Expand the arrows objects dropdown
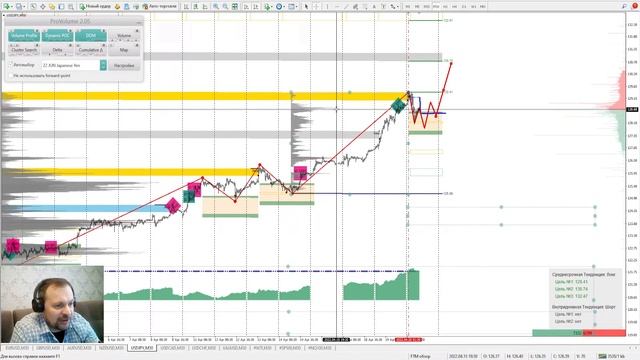This screenshot has width=640, height=360. coord(398,7)
